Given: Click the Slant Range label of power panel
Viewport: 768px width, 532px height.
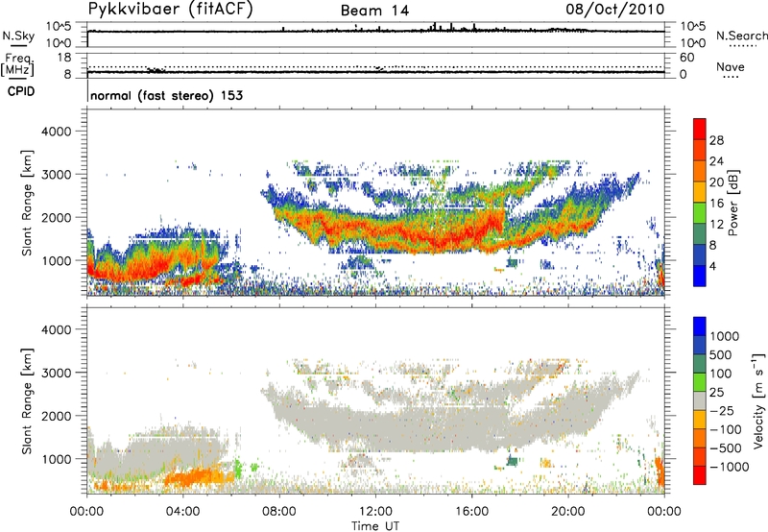Looking at the screenshot, I should click(27, 203).
